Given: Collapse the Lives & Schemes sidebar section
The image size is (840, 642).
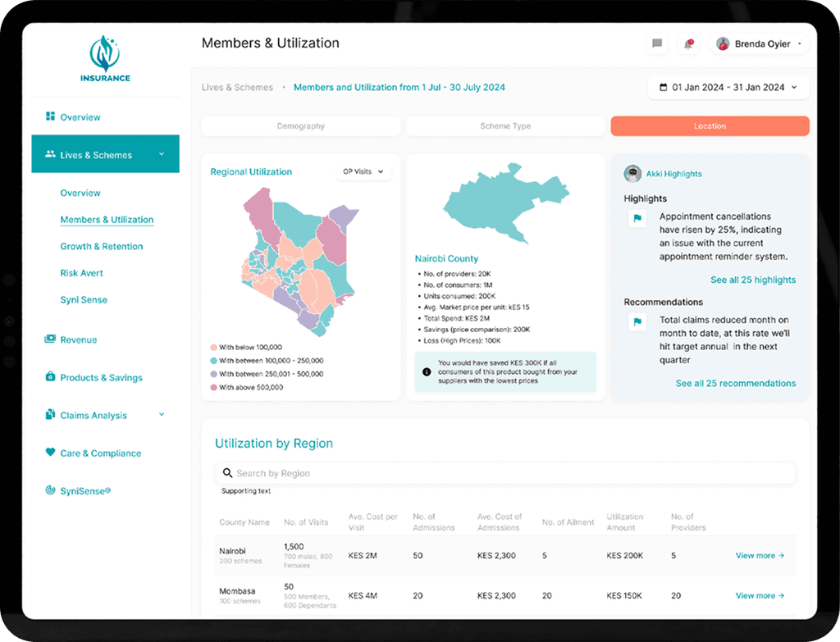Looking at the screenshot, I should pos(162,154).
